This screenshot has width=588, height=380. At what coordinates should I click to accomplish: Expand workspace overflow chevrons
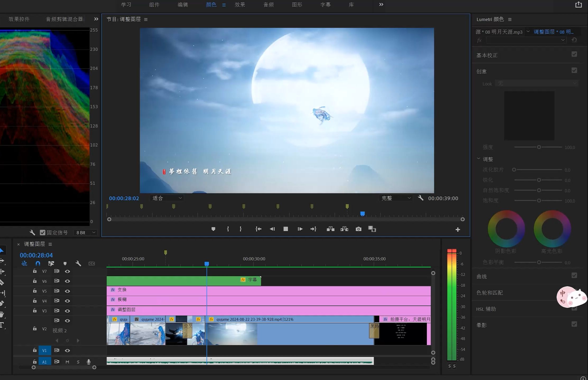tap(381, 4)
